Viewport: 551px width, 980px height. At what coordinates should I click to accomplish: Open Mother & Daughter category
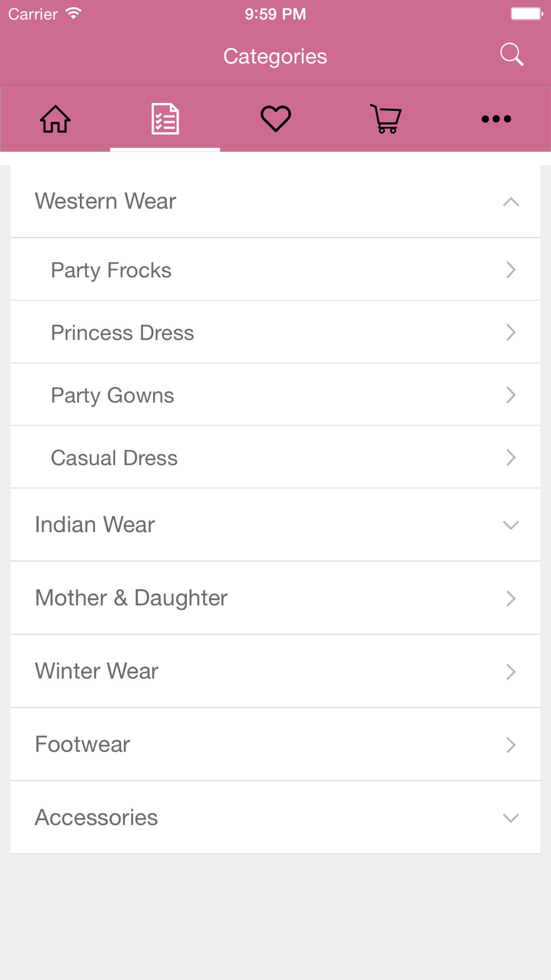tap(275, 598)
